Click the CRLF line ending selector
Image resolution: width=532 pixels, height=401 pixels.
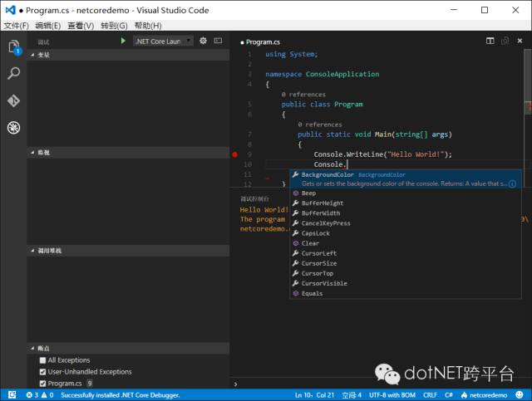pyautogui.click(x=430, y=395)
